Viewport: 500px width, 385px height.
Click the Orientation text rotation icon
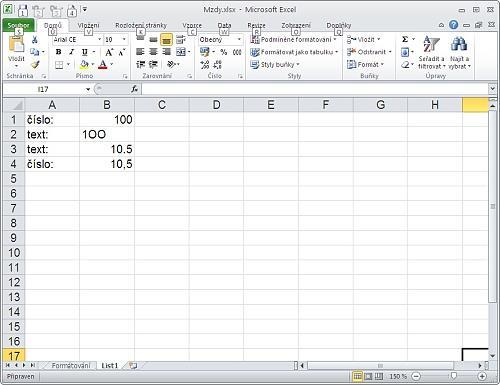[171, 64]
